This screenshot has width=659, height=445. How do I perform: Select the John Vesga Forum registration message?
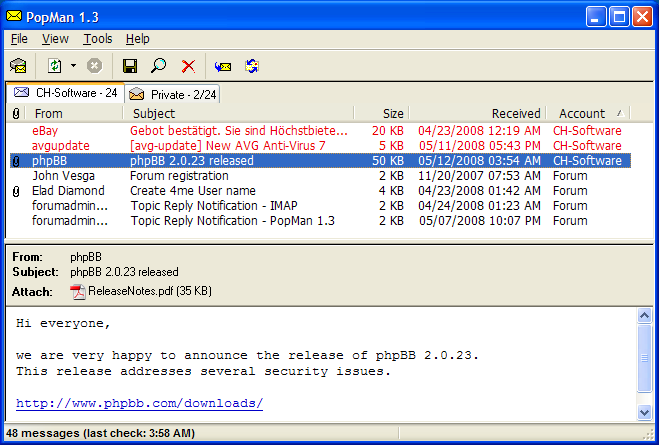(x=320, y=176)
